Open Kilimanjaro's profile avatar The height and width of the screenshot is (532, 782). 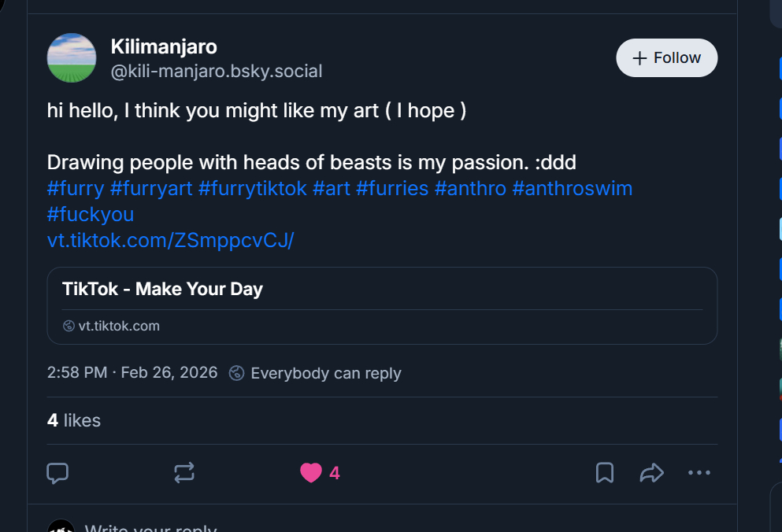pyautogui.click(x=72, y=58)
